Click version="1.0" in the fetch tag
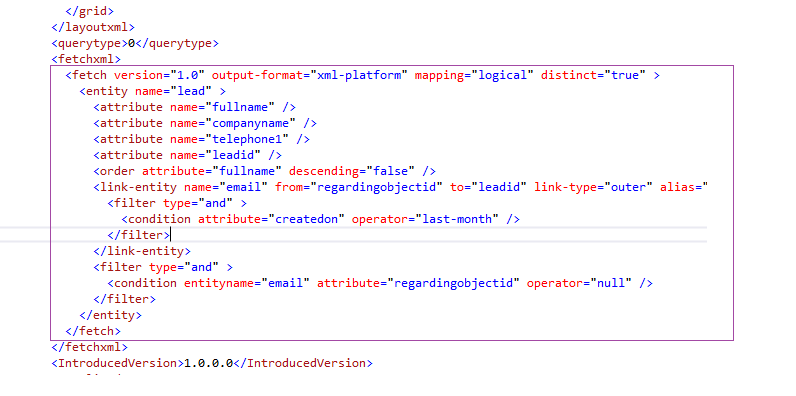The height and width of the screenshot is (396, 796). click(x=159, y=76)
